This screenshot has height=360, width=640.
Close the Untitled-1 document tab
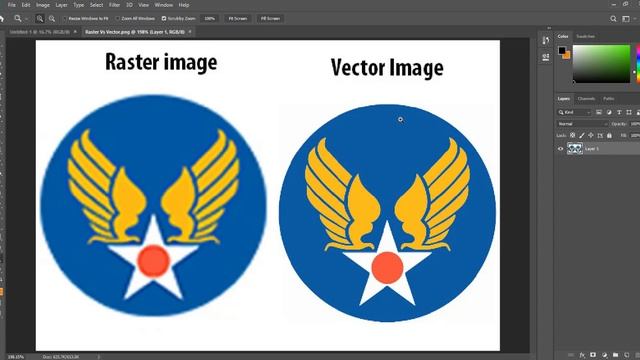(75, 31)
